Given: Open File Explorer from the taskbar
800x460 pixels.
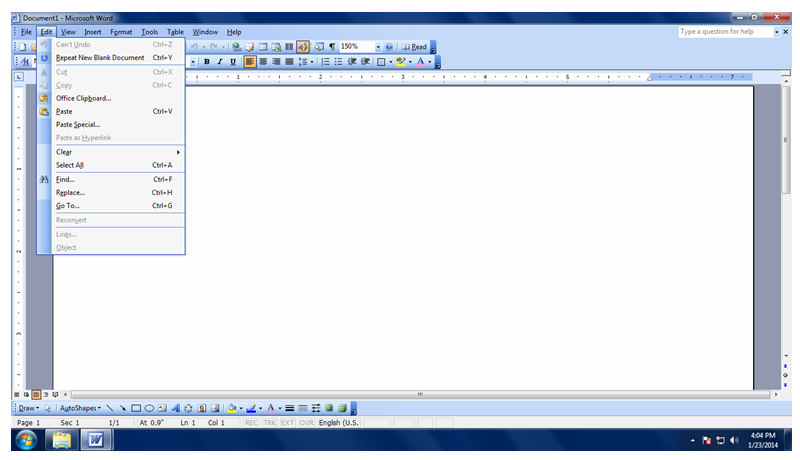Looking at the screenshot, I should pos(62,440).
